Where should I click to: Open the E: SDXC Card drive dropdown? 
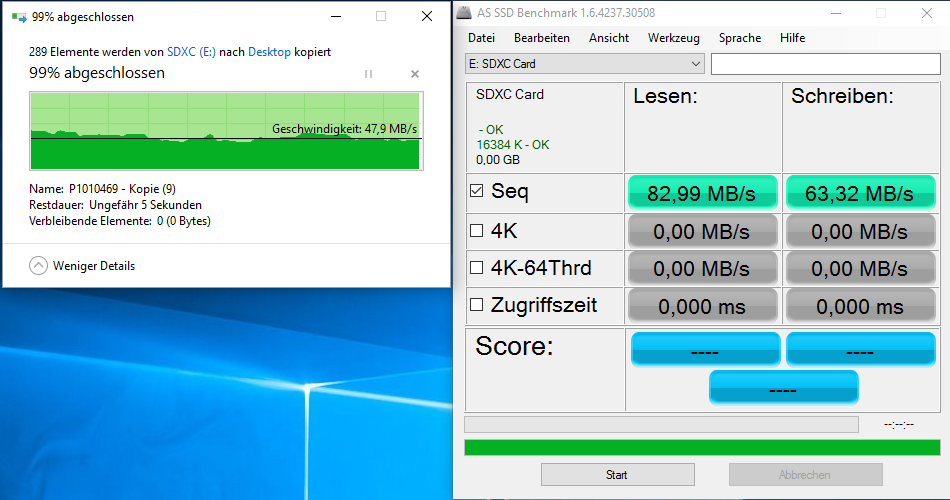[x=585, y=64]
